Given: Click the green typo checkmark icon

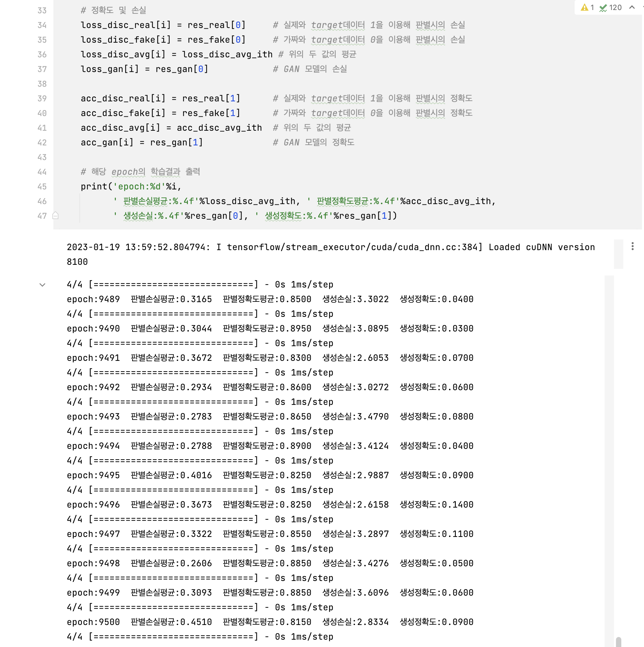Looking at the screenshot, I should 603,8.
